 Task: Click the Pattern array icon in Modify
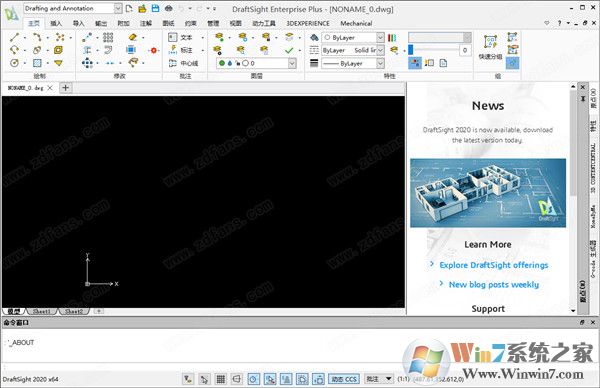108,37
